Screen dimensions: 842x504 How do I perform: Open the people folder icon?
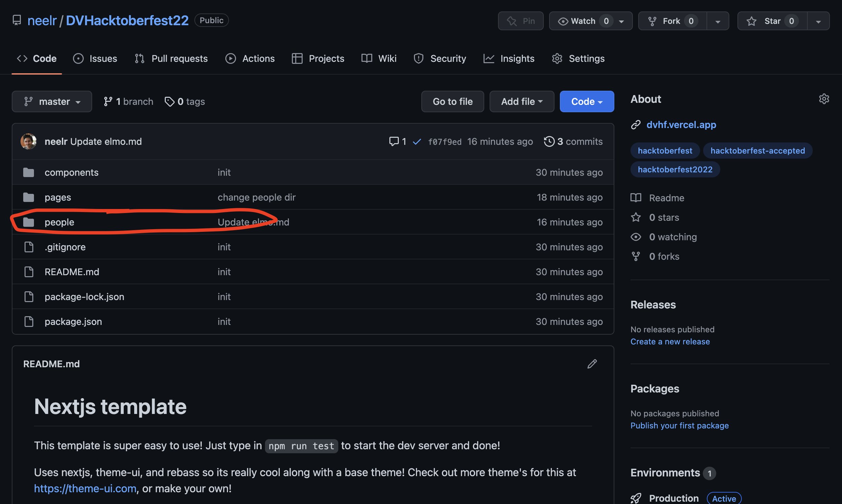tap(29, 222)
